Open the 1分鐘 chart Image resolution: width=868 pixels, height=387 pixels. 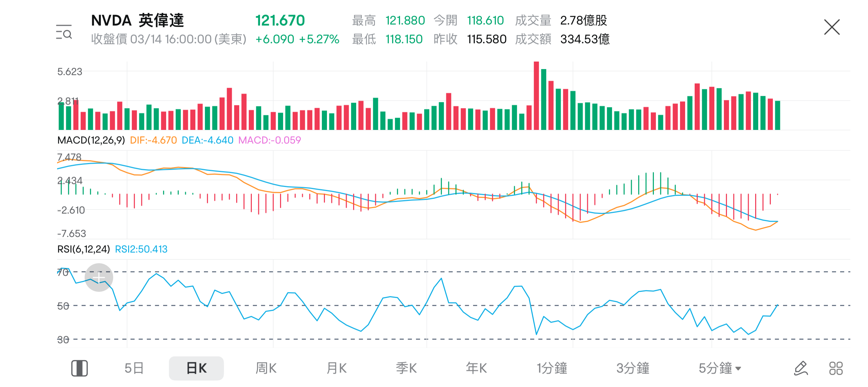tap(552, 368)
